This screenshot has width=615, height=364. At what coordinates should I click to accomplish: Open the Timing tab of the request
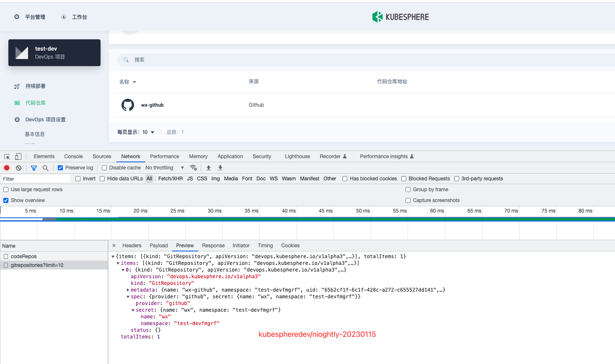click(x=265, y=246)
